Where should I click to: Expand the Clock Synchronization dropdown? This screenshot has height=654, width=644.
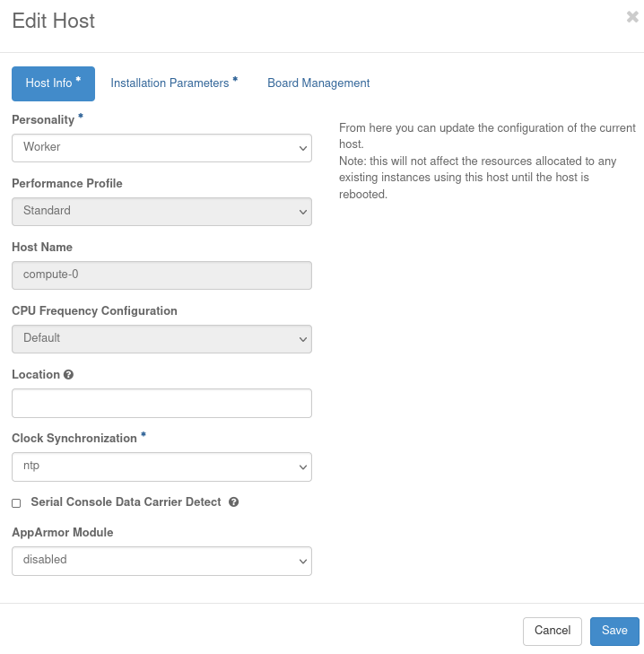coord(161,467)
